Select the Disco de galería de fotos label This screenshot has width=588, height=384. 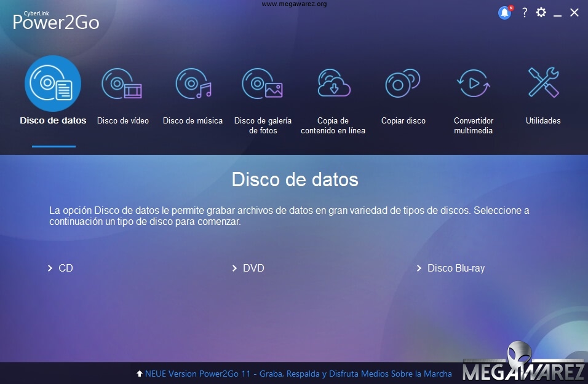263,125
